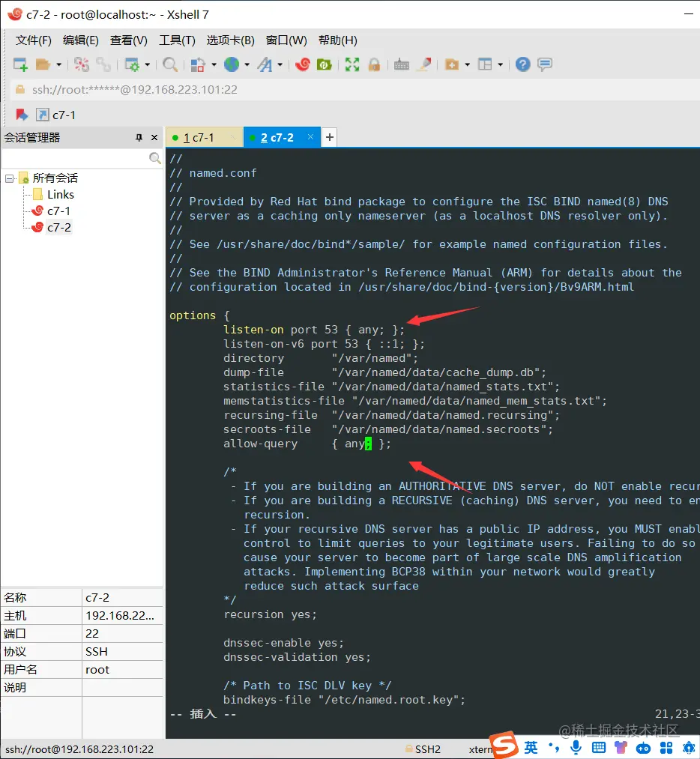Screen dimensions: 700x759
Task: Launch Xftp via red swirl icon
Action: [x=303, y=64]
